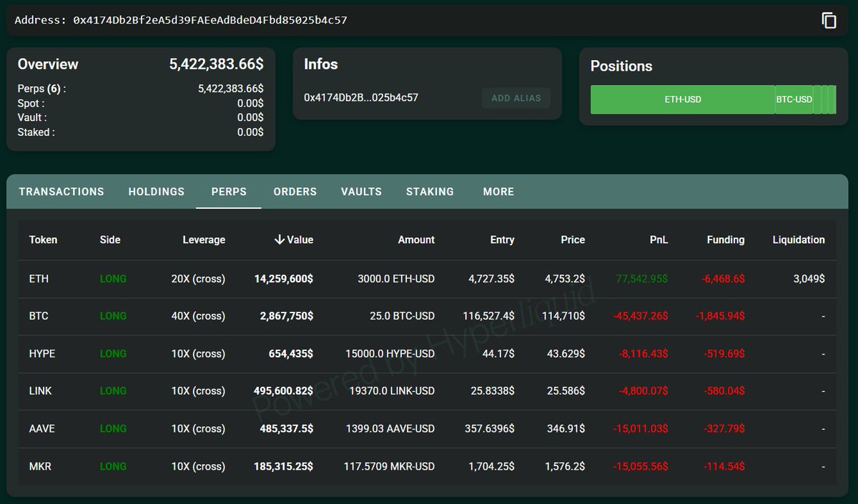Select the LINK token row name
Viewport: 858px width, 504px height.
coord(40,391)
